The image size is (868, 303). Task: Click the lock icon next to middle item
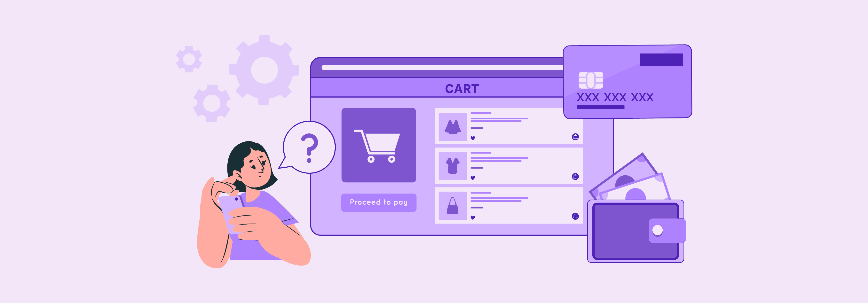point(575,177)
